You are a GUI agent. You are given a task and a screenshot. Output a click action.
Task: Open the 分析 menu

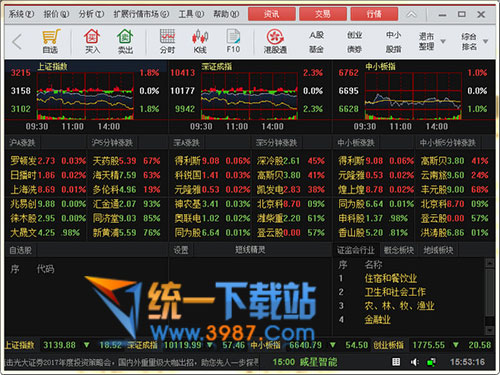pos(91,14)
